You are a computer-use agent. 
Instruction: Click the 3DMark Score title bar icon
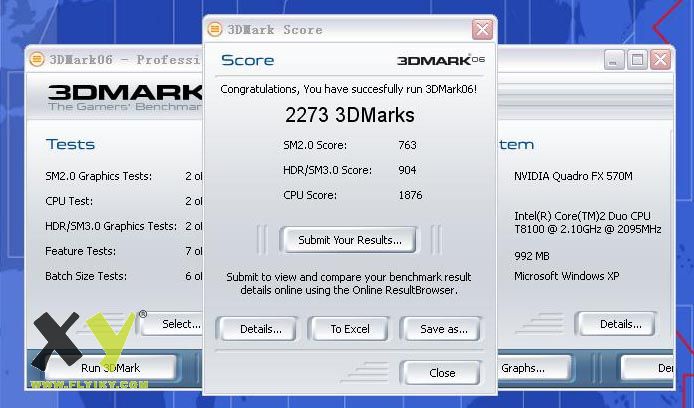pyautogui.click(x=215, y=30)
